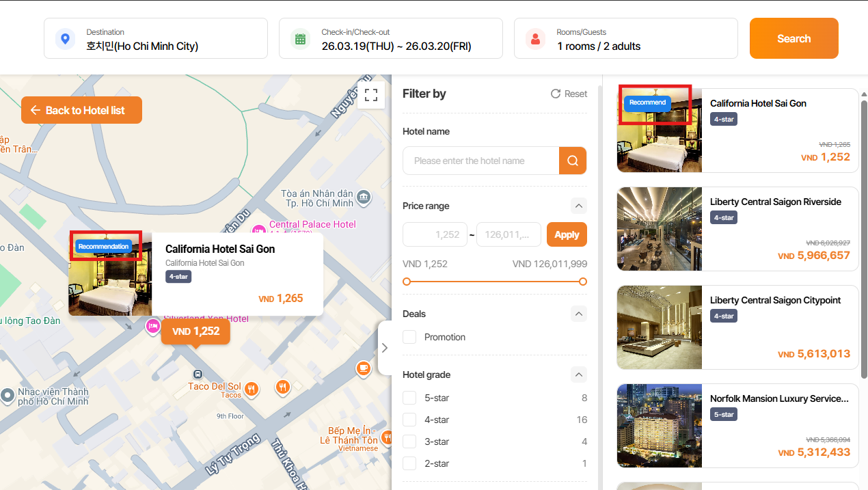The height and width of the screenshot is (490, 868).
Task: Click the Recommend badge on California Hotel card
Action: pos(647,103)
